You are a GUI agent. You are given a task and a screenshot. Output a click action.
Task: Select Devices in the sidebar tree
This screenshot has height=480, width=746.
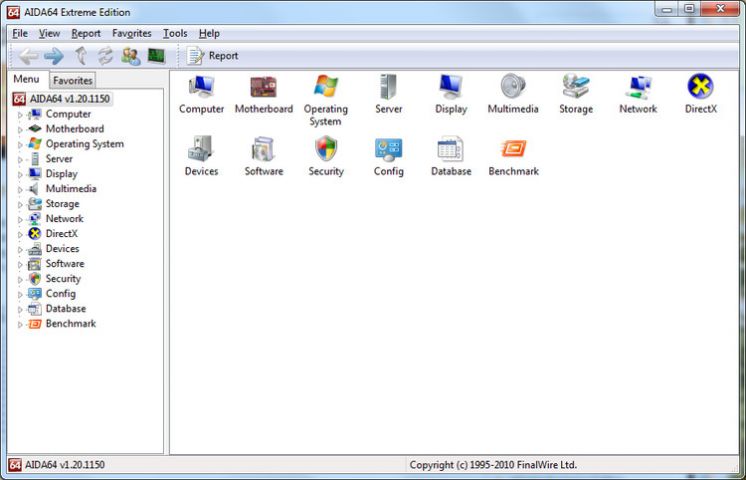pyautogui.click(x=62, y=249)
